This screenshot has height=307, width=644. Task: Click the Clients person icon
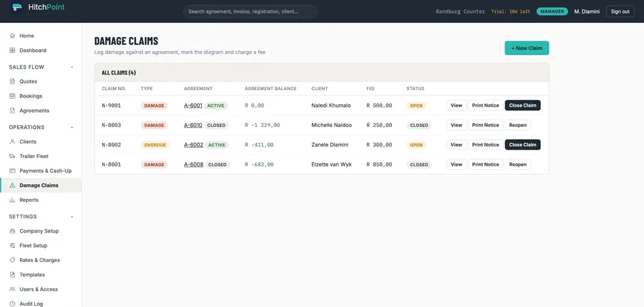[x=12, y=142]
